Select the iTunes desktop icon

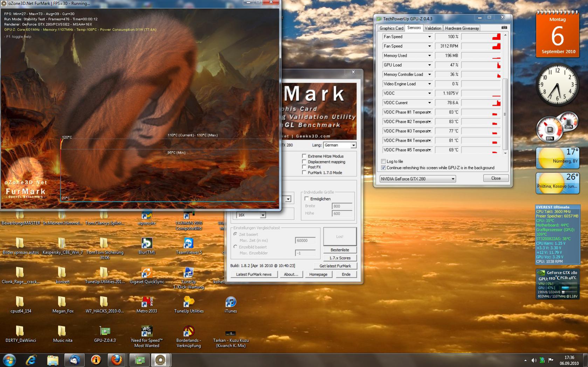coord(231,305)
